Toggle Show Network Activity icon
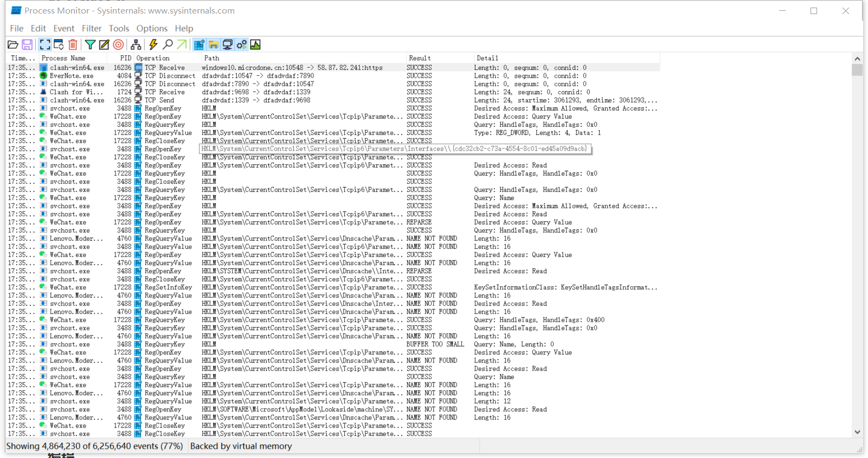Viewport: 868px width, 458px height. pyautogui.click(x=228, y=44)
